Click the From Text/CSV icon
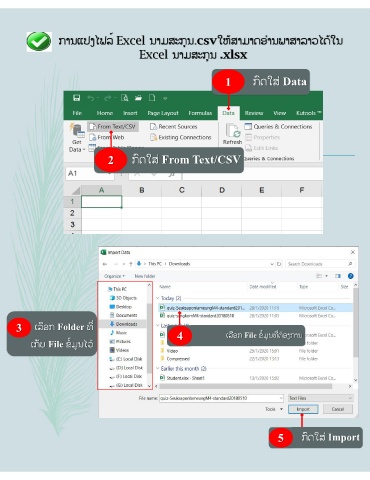370x480 pixels. [x=92, y=127]
